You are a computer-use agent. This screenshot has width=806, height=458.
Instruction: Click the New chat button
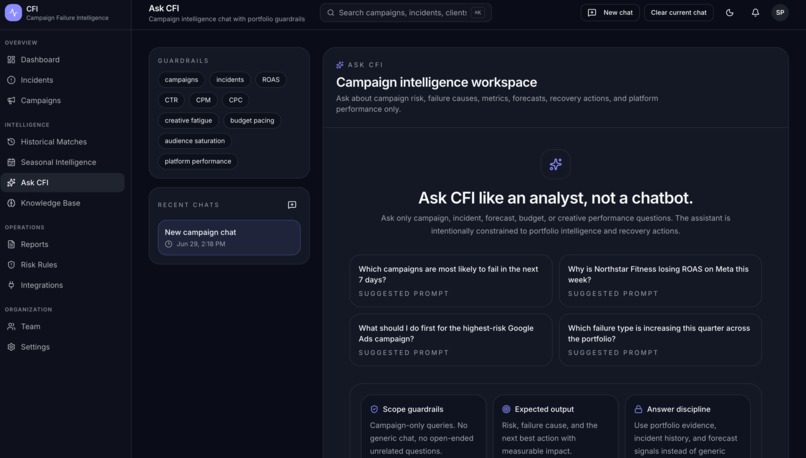610,13
